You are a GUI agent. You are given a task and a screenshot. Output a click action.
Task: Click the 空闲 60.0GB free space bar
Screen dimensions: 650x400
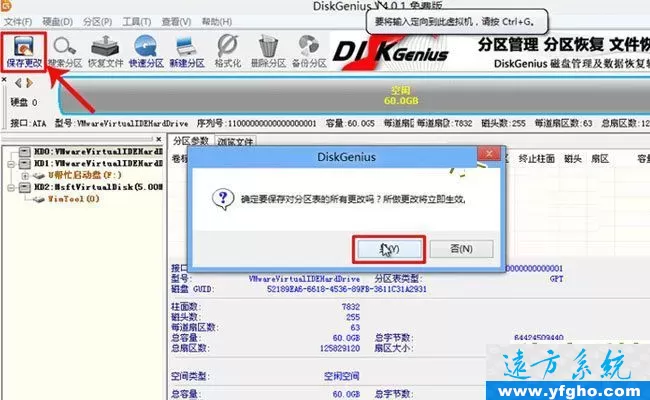pos(354,95)
